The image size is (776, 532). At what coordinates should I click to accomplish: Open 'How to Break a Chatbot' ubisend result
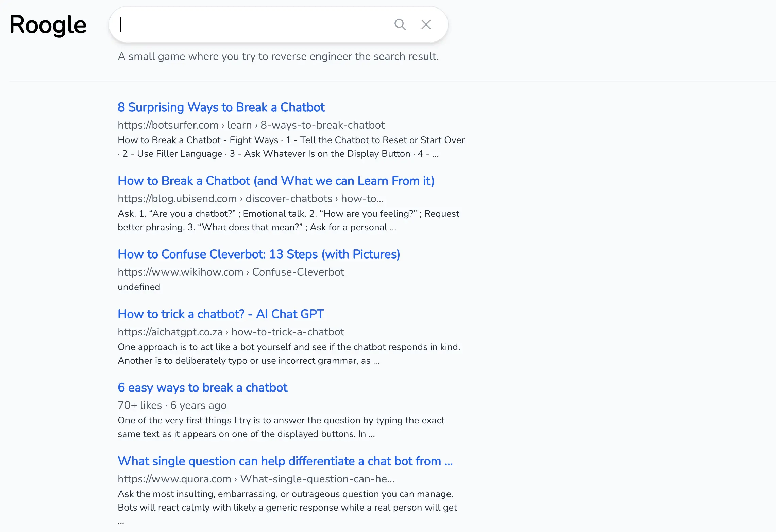tap(276, 181)
